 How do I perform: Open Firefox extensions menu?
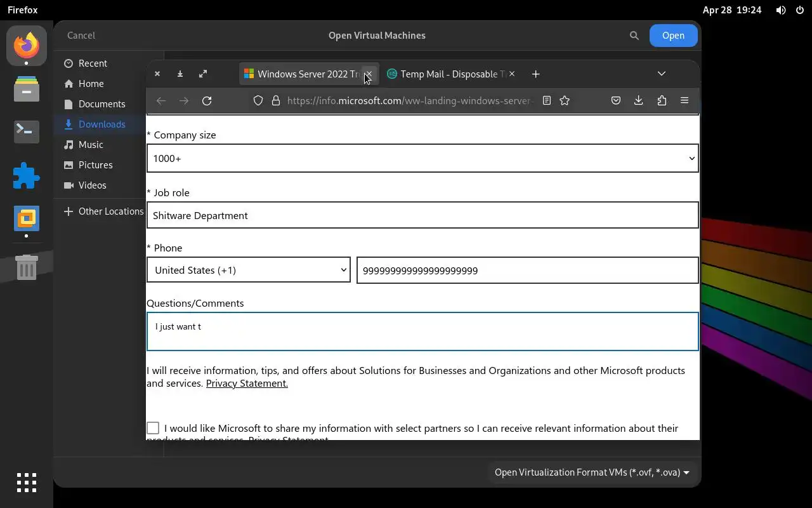click(662, 100)
